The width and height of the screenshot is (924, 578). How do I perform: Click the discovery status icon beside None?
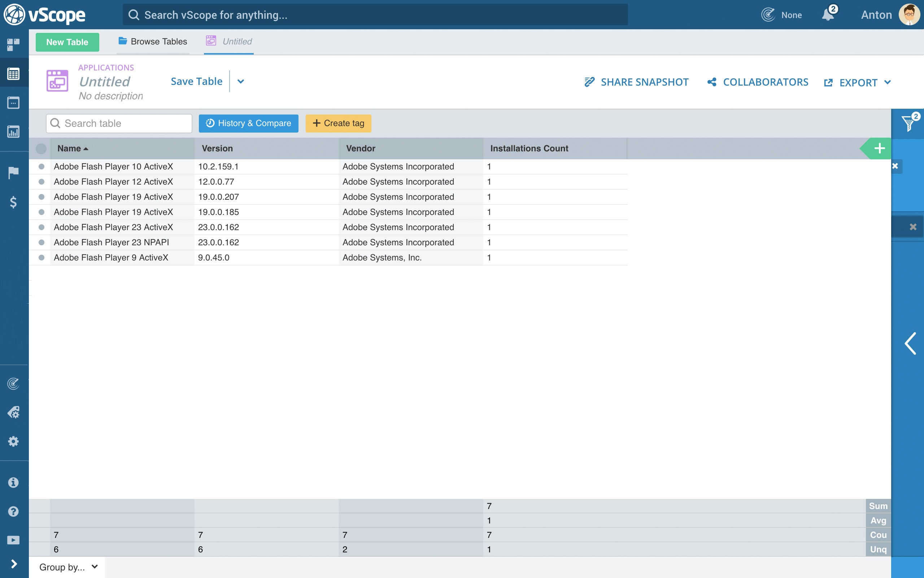pyautogui.click(x=768, y=14)
